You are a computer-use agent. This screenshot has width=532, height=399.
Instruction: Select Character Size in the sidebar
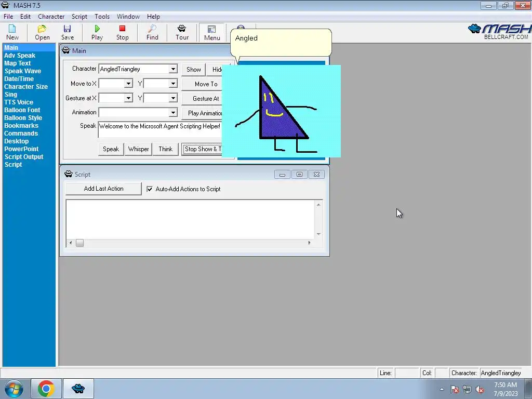tap(26, 87)
